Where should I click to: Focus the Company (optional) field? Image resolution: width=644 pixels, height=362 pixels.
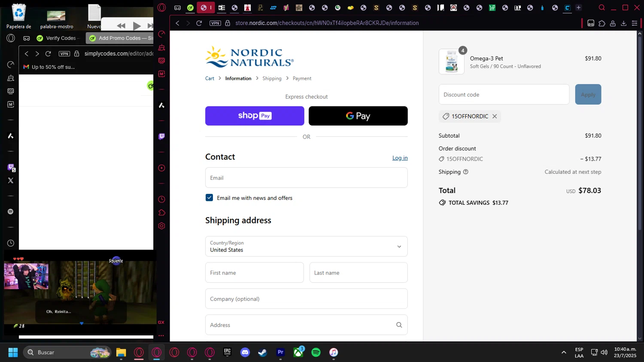(307, 299)
